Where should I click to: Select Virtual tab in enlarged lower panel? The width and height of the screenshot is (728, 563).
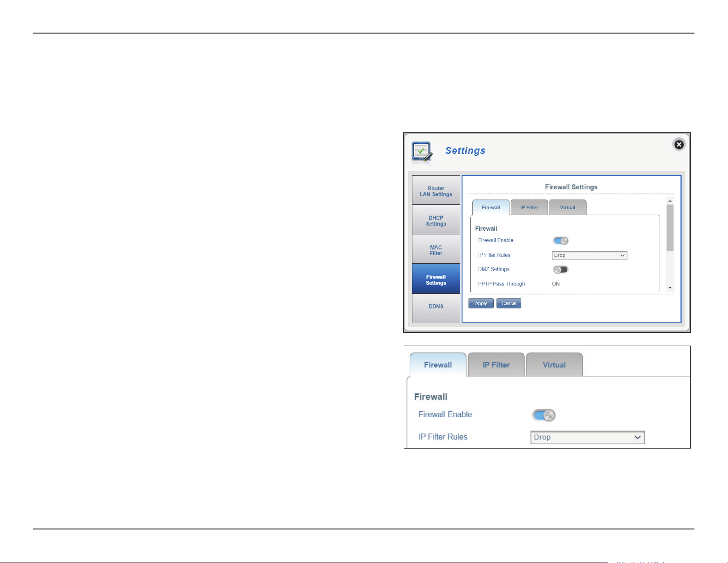coord(554,365)
